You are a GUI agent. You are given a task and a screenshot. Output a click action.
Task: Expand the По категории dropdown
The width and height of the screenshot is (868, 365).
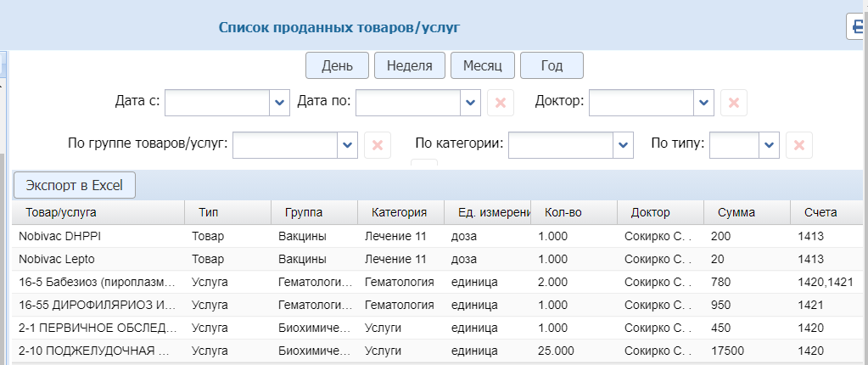point(624,144)
